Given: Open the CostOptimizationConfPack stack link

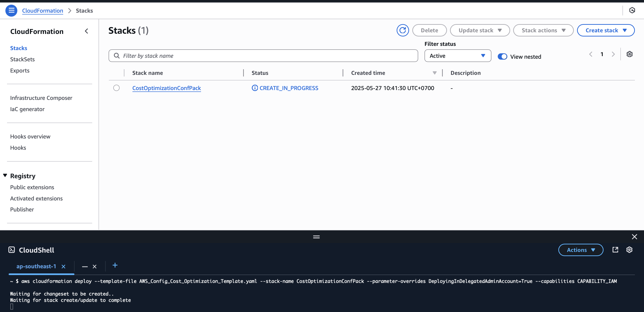Looking at the screenshot, I should point(167,88).
